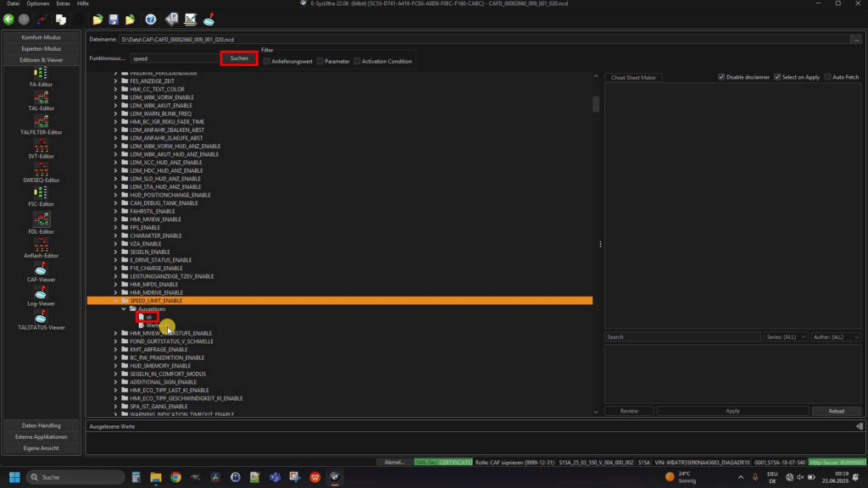
Task: Open the FSC-Editor
Action: point(41,197)
